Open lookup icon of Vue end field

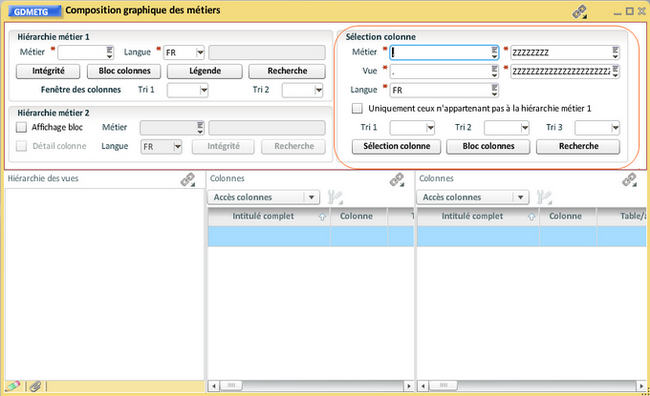coord(615,71)
